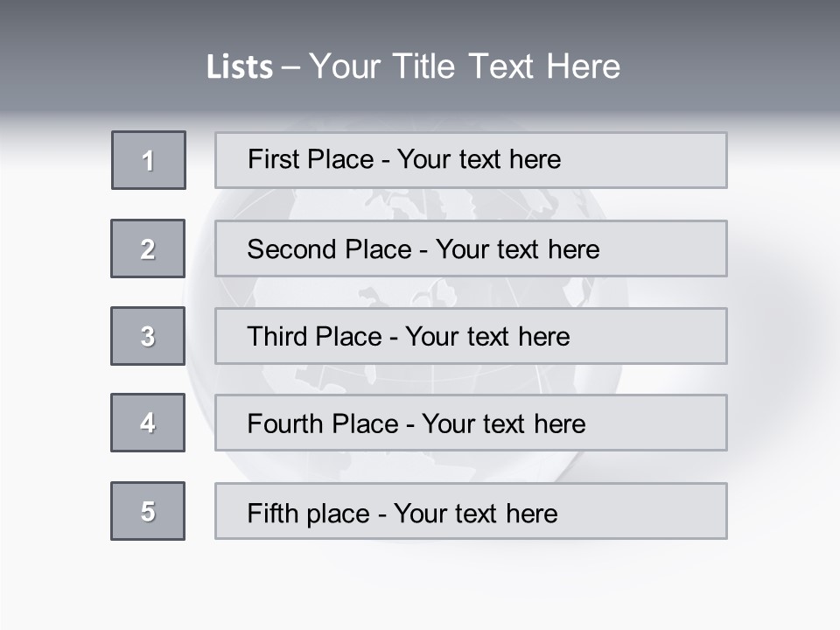
Task: Click 'Your text here' in Fifth place row
Action: pos(475,513)
